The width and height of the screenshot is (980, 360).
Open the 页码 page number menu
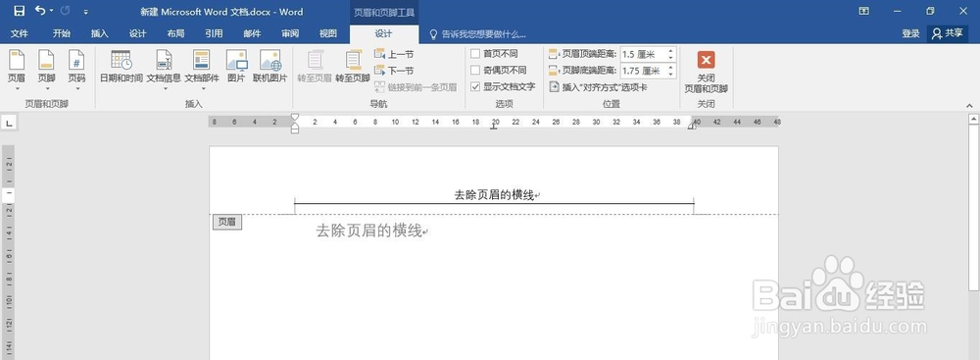pos(76,70)
